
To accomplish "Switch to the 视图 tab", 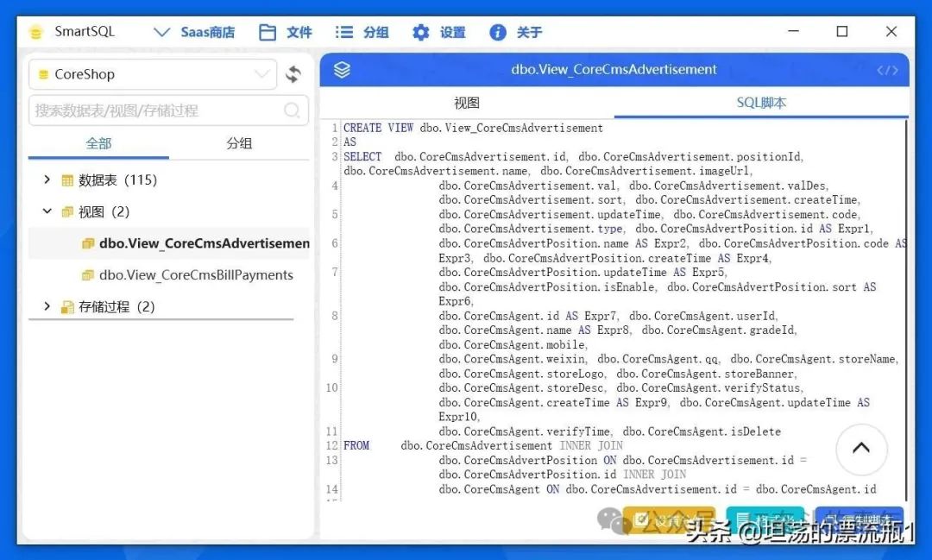I will tap(466, 103).
